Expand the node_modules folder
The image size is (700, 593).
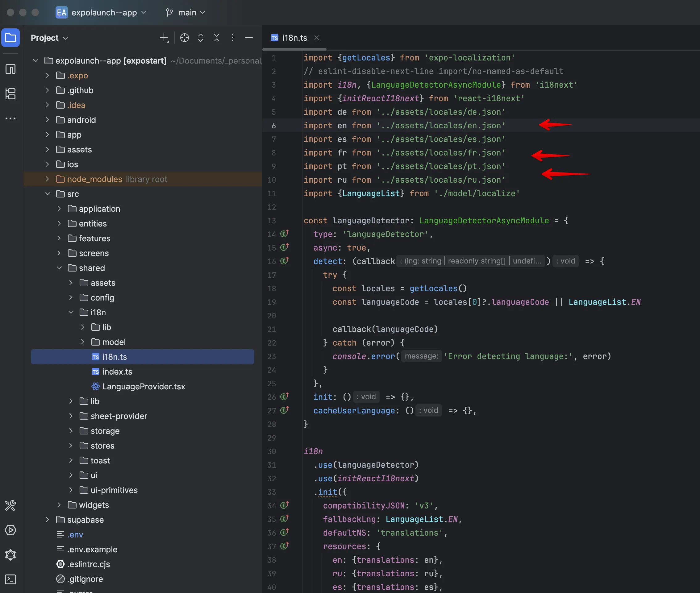(48, 179)
